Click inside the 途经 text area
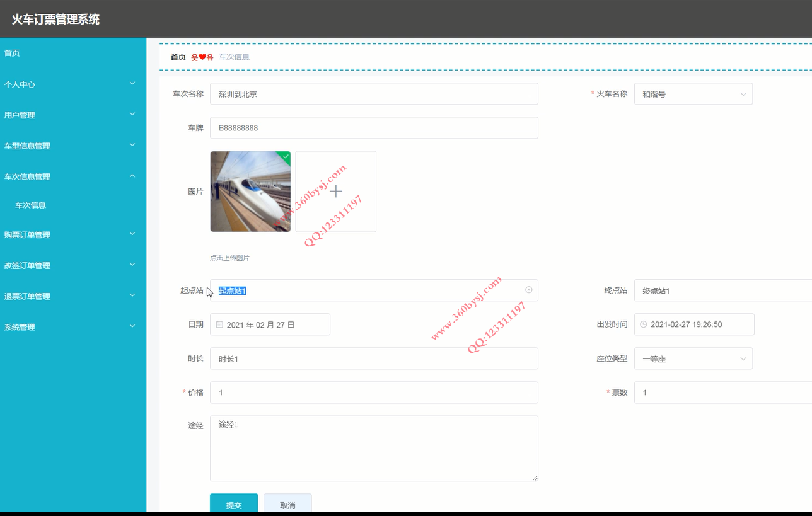Image resolution: width=812 pixels, height=516 pixels. (374, 449)
